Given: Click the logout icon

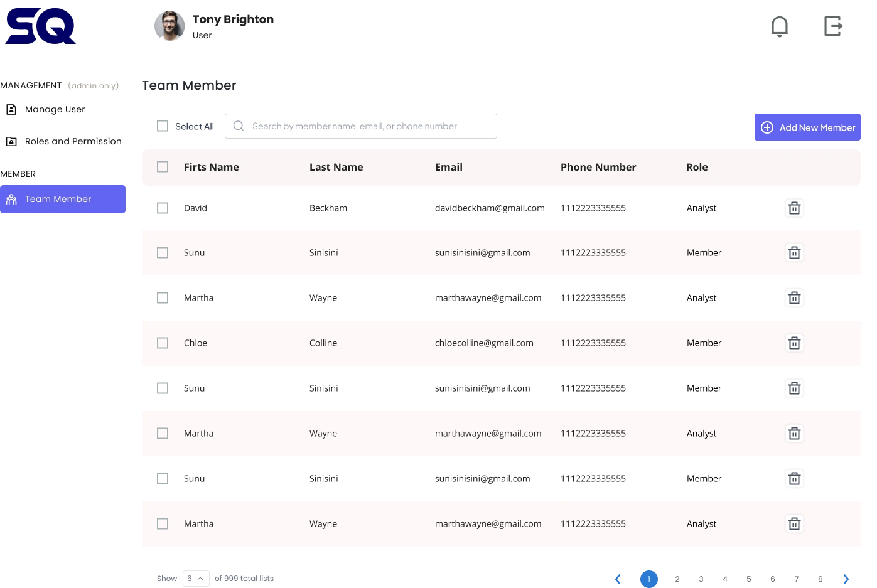Looking at the screenshot, I should click(x=833, y=26).
